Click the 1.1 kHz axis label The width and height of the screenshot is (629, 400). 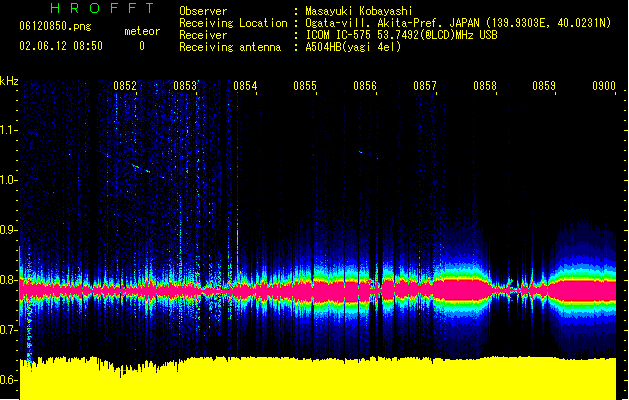point(9,130)
